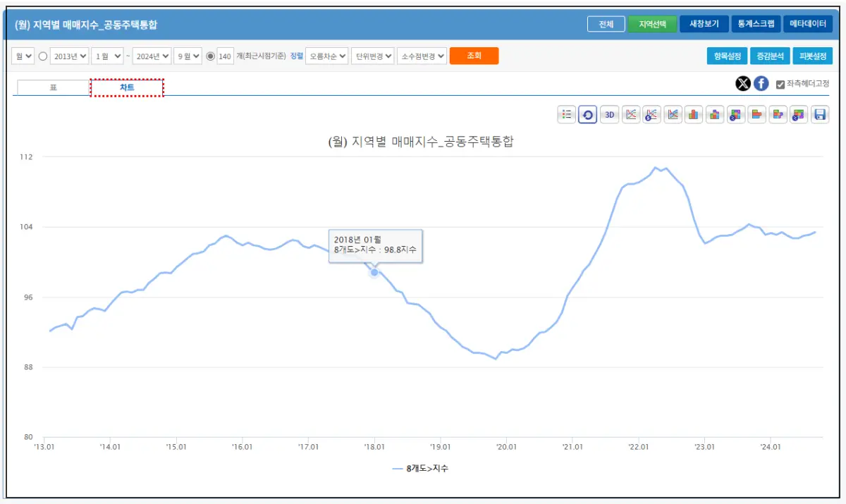Switch to the 표 tab
This screenshot has height=504, width=846.
pos(51,87)
